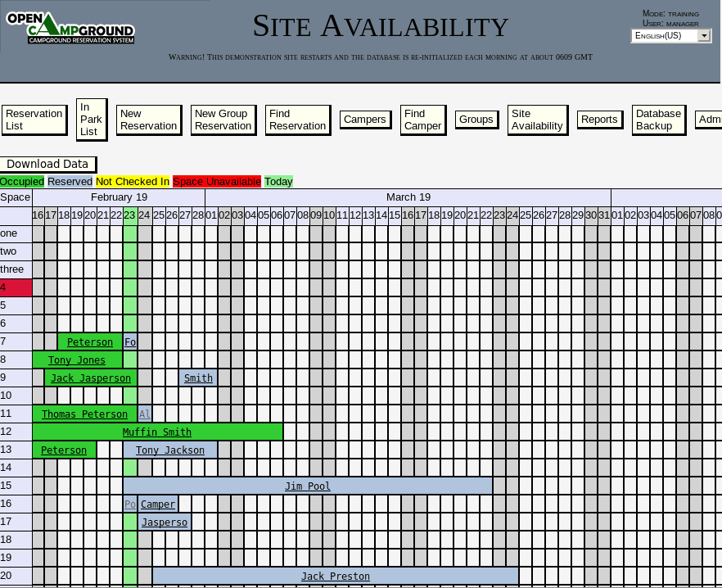722x588 pixels.
Task: Click the Open Campground logo
Action: tap(70, 28)
